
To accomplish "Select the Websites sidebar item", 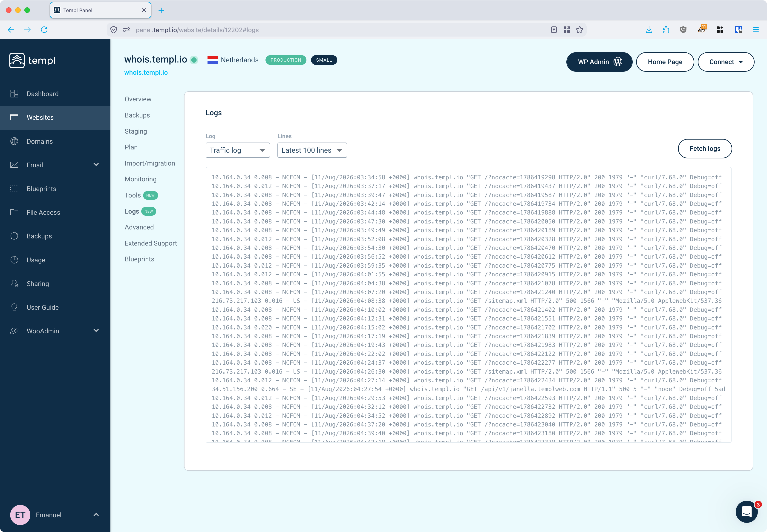I will 55,117.
